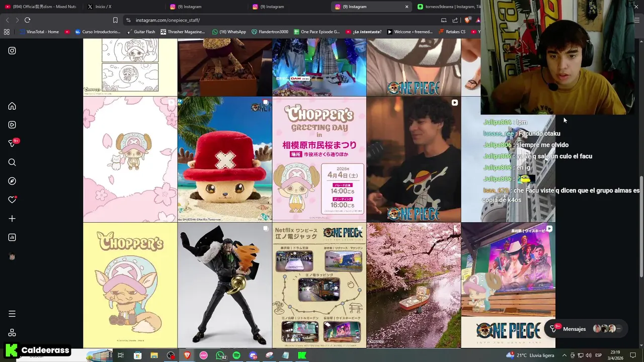This screenshot has width=644, height=362.
Task: Open the weather widget 21°C Lluvia ligera
Action: 530,355
